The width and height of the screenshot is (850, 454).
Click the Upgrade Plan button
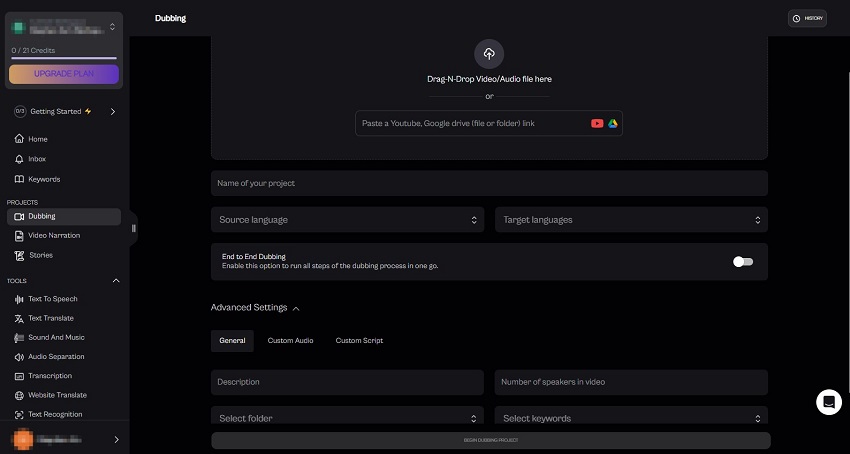coord(64,73)
